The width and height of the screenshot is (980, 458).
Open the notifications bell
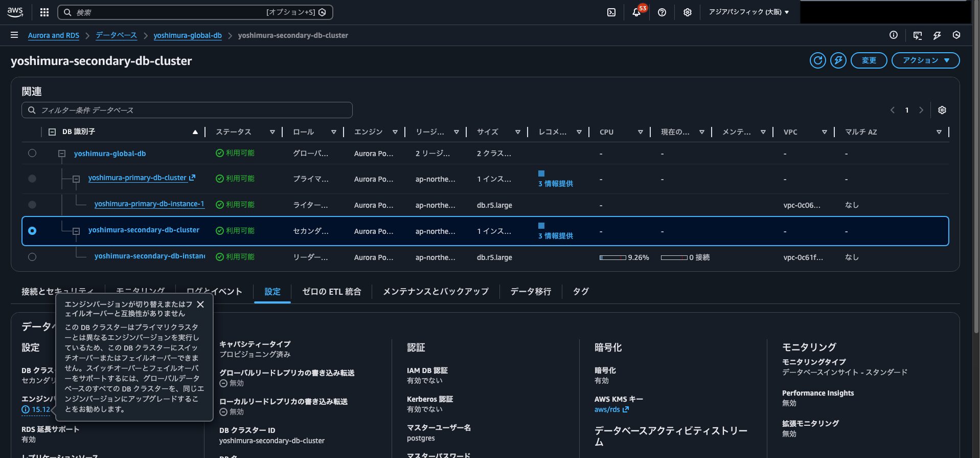point(636,12)
